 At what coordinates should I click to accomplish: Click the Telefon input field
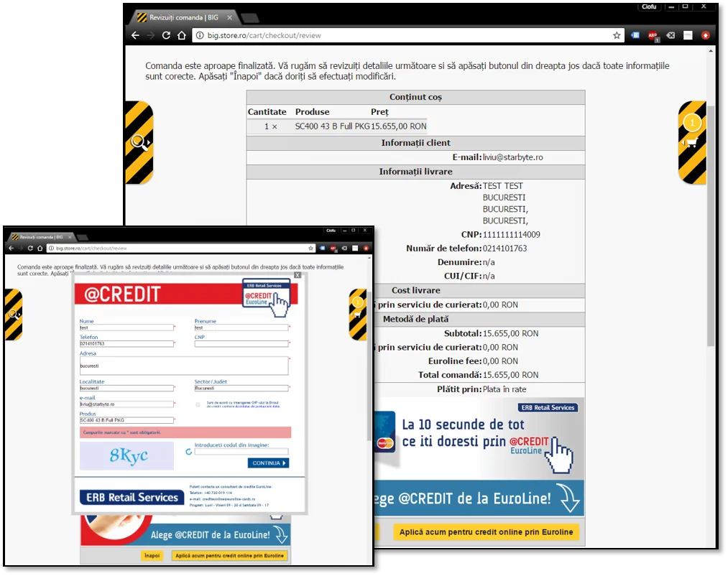tap(126, 344)
